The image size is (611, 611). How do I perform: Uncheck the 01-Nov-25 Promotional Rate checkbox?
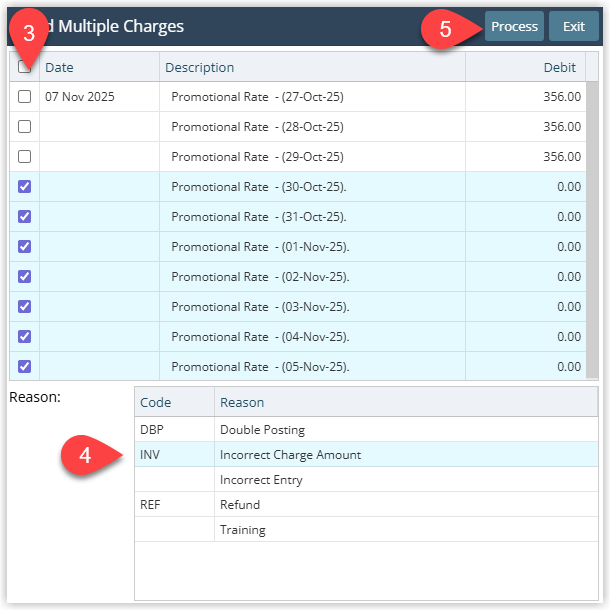[25, 246]
